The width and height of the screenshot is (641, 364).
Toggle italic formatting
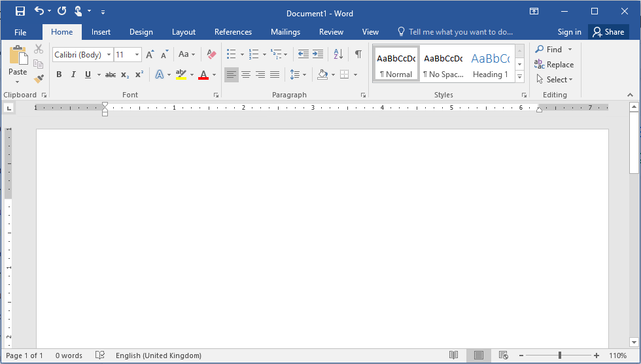73,74
